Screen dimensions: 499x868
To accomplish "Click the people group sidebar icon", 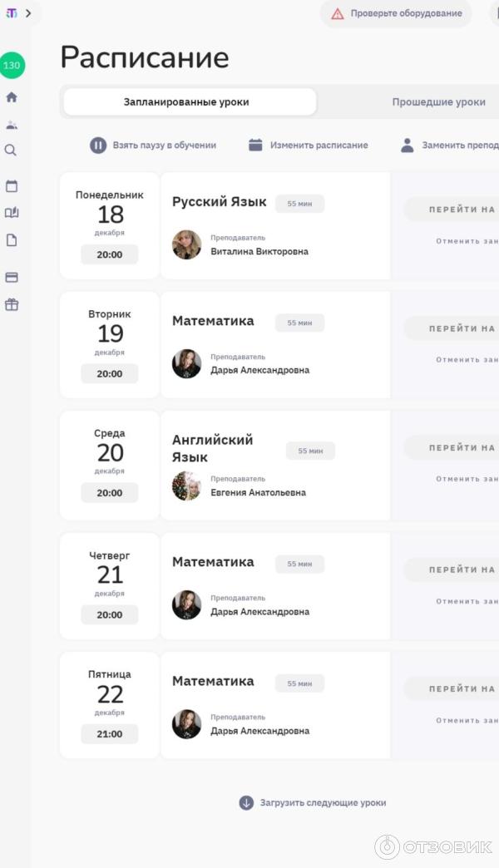I will tap(12, 125).
